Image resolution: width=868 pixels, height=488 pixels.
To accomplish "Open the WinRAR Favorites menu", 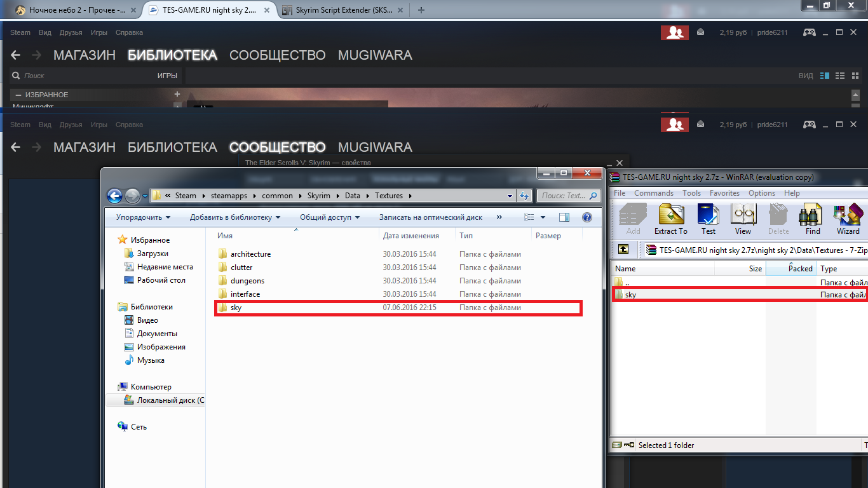I will [x=724, y=193].
